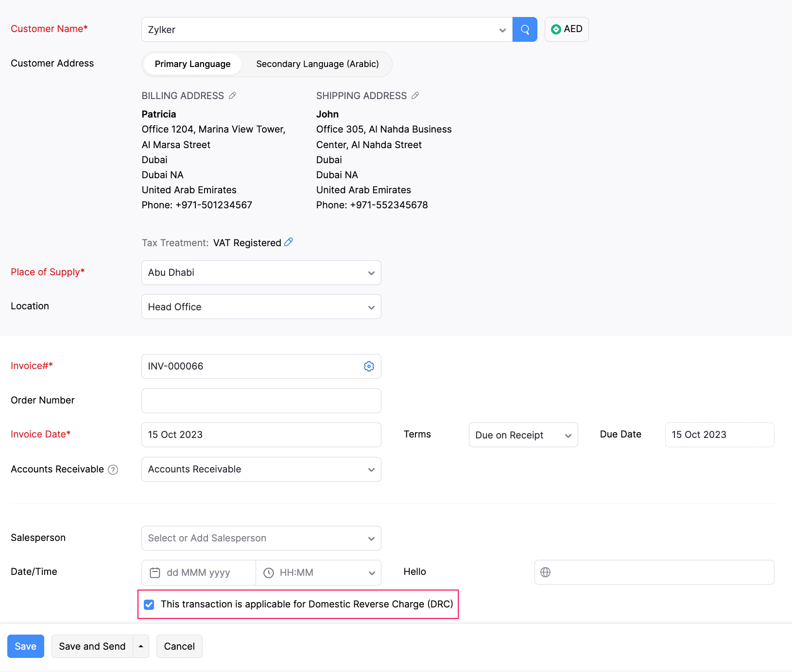This screenshot has width=792, height=672.
Task: Click the calendar icon in Date/Time field
Action: tap(155, 572)
